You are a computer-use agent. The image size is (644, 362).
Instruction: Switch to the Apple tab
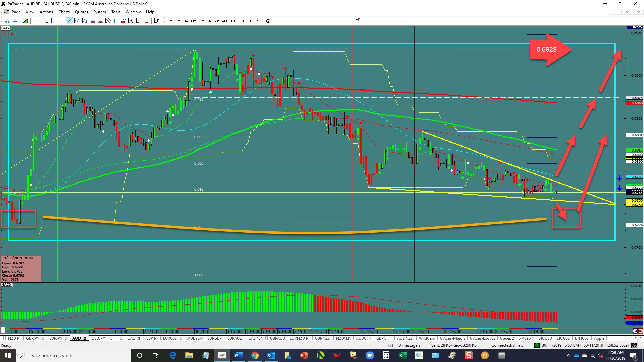click(x=599, y=338)
